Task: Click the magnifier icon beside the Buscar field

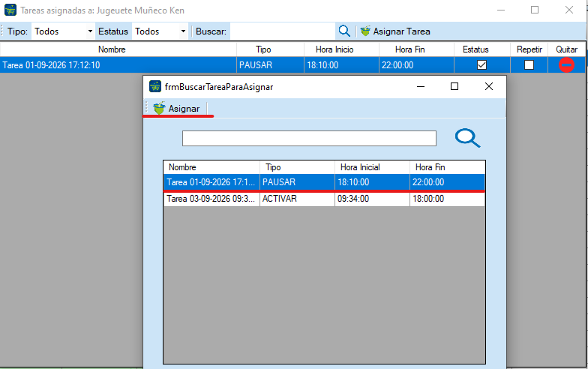Action: [344, 31]
